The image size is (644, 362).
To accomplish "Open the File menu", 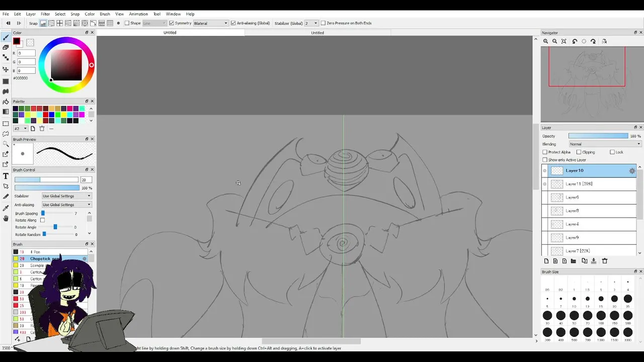I will (6, 14).
